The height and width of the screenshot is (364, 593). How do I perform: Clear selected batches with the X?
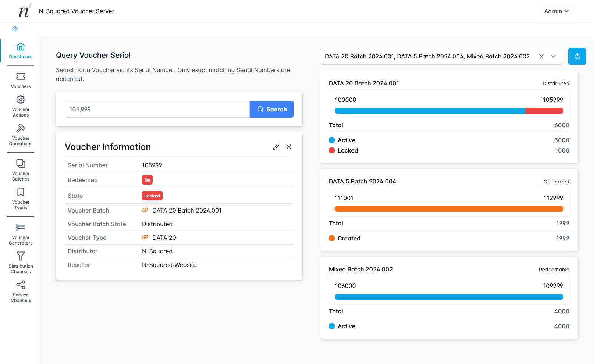pyautogui.click(x=541, y=56)
